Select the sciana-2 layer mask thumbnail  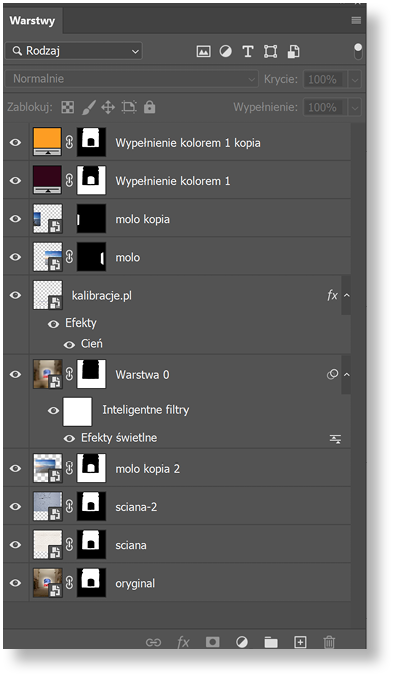coord(91,507)
